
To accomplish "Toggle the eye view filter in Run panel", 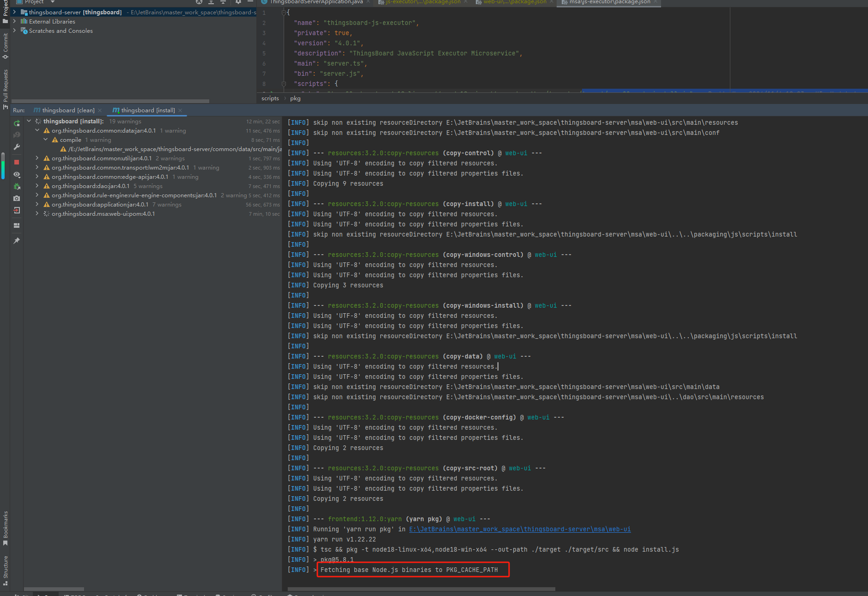I will (17, 175).
